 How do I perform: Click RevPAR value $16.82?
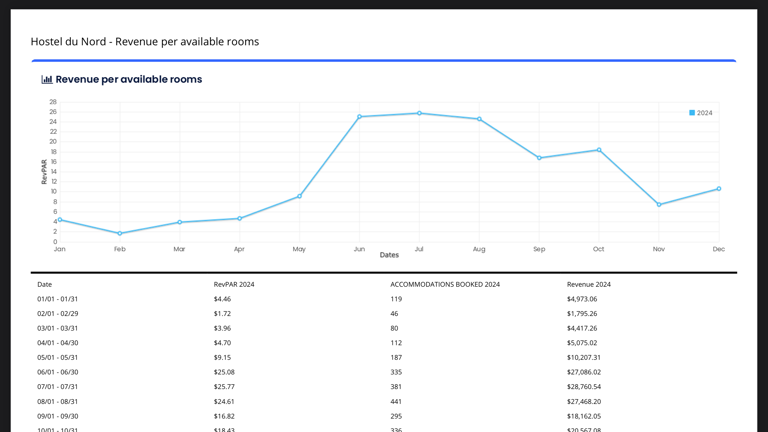(224, 416)
